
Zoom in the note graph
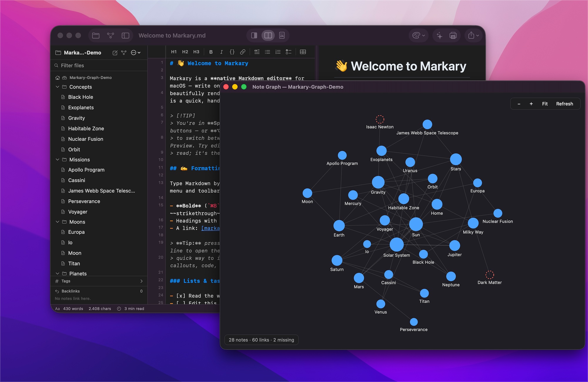[531, 104]
